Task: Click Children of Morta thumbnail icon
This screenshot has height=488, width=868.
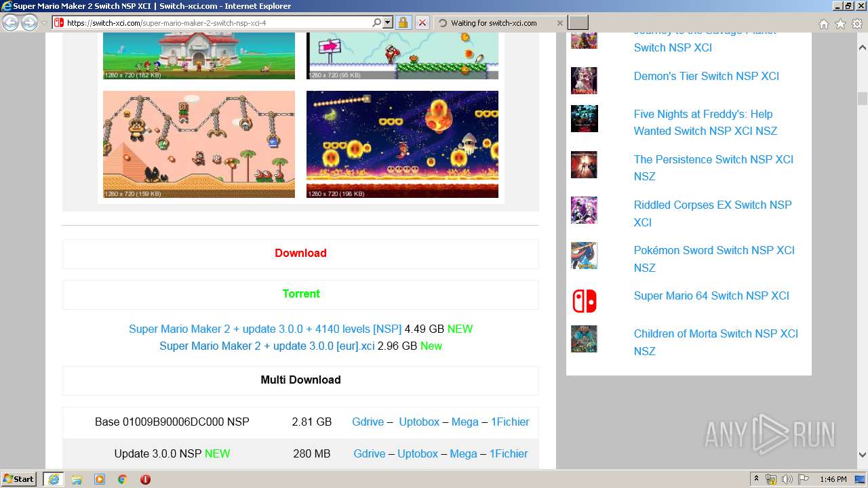Action: point(584,339)
